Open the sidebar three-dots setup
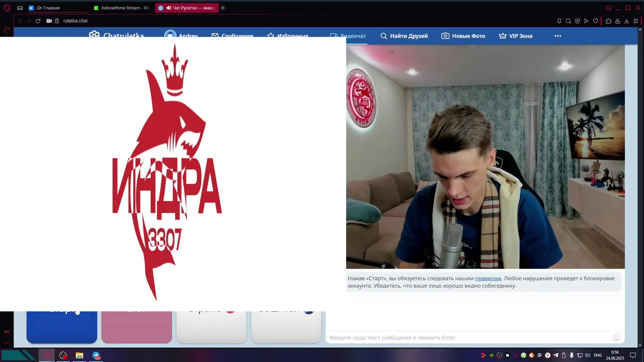 tap(7, 342)
